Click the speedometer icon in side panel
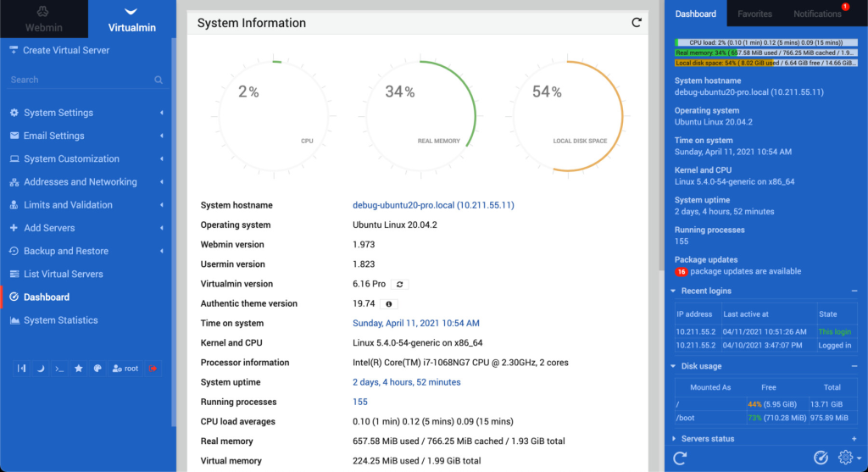868x472 pixels. [821, 458]
